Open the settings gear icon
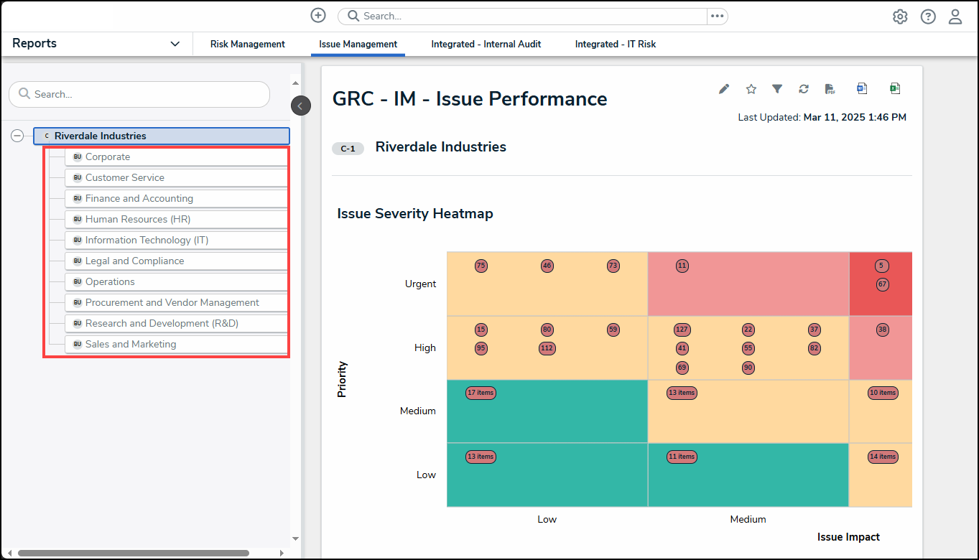Viewport: 979px width, 560px height. click(900, 17)
